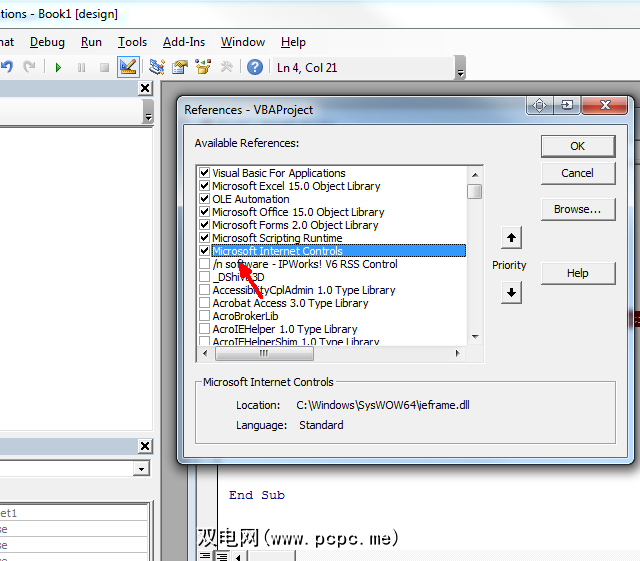Click the Undo toolbar icon
The width and height of the screenshot is (640, 561).
point(7,67)
